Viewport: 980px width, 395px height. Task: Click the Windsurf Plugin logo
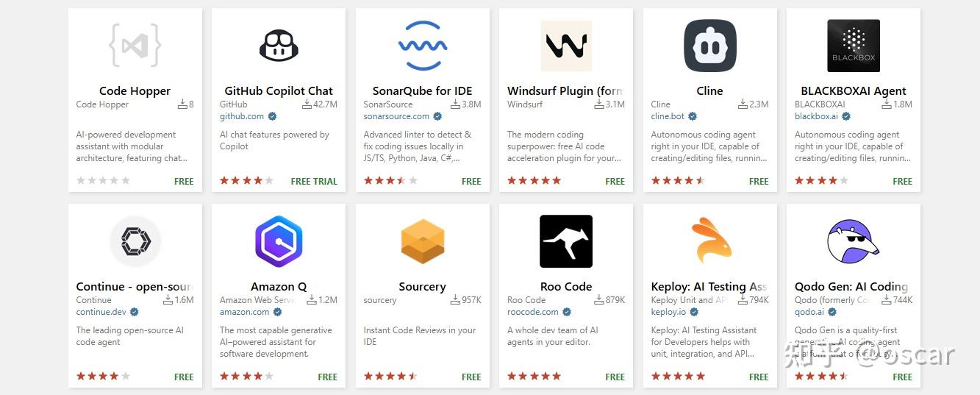[566, 46]
